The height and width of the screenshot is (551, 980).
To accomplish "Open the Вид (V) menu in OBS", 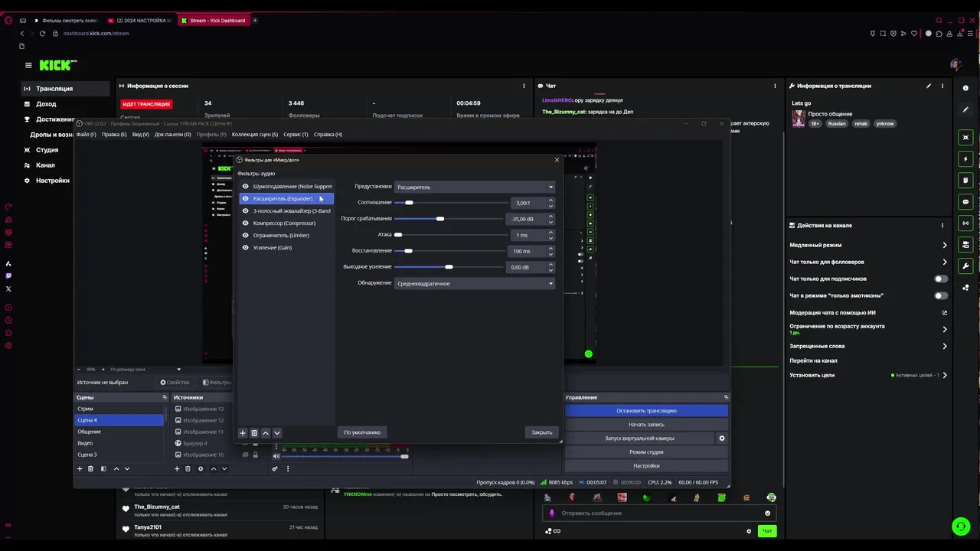I will point(140,134).
